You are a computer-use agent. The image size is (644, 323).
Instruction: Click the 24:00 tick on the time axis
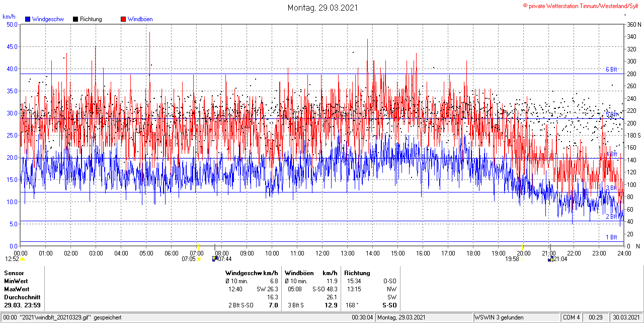click(624, 253)
